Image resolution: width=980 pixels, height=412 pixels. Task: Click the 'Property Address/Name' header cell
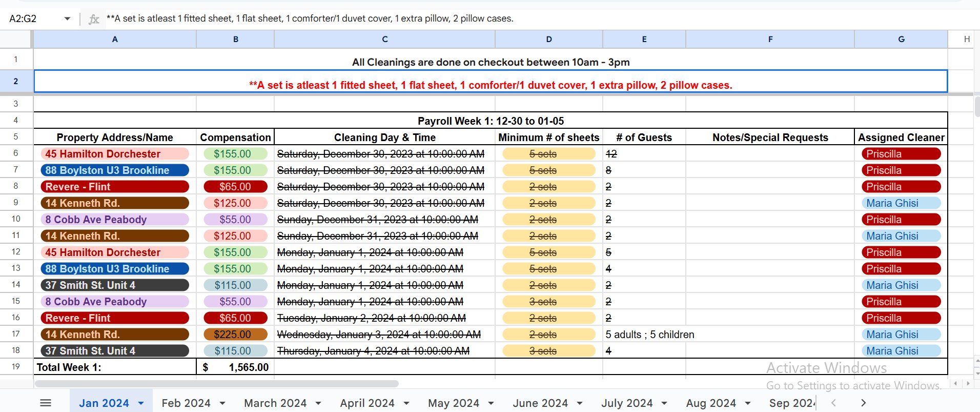[x=115, y=137]
